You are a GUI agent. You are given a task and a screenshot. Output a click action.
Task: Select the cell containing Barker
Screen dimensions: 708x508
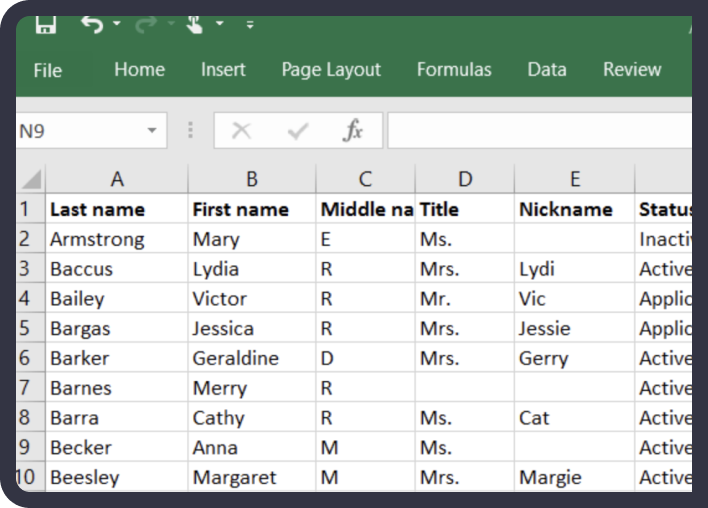click(117, 358)
